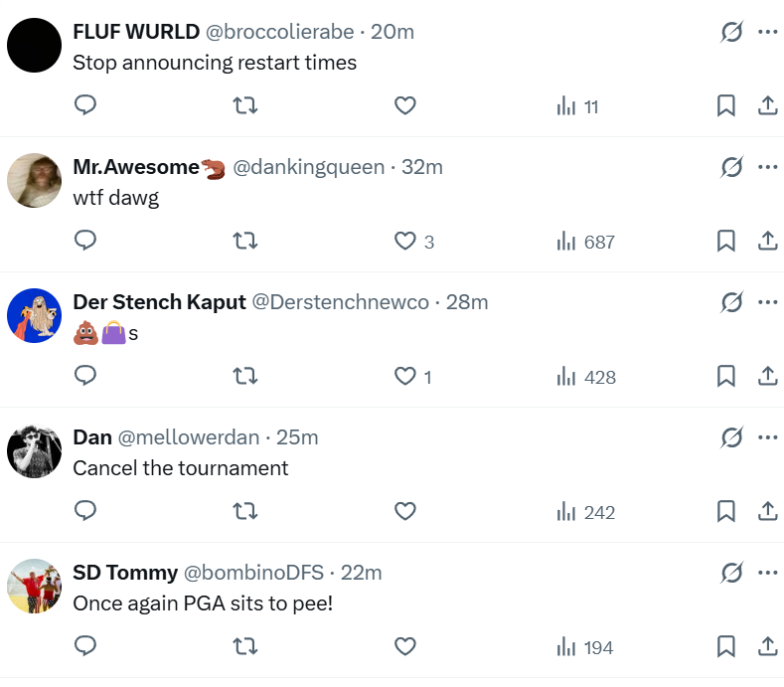Reply to FLUF WURLD's tweet
The width and height of the screenshot is (784, 687).
85,105
